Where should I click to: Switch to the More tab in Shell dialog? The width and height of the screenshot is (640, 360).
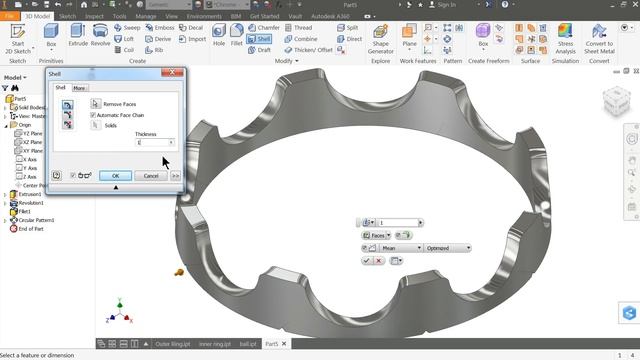79,88
